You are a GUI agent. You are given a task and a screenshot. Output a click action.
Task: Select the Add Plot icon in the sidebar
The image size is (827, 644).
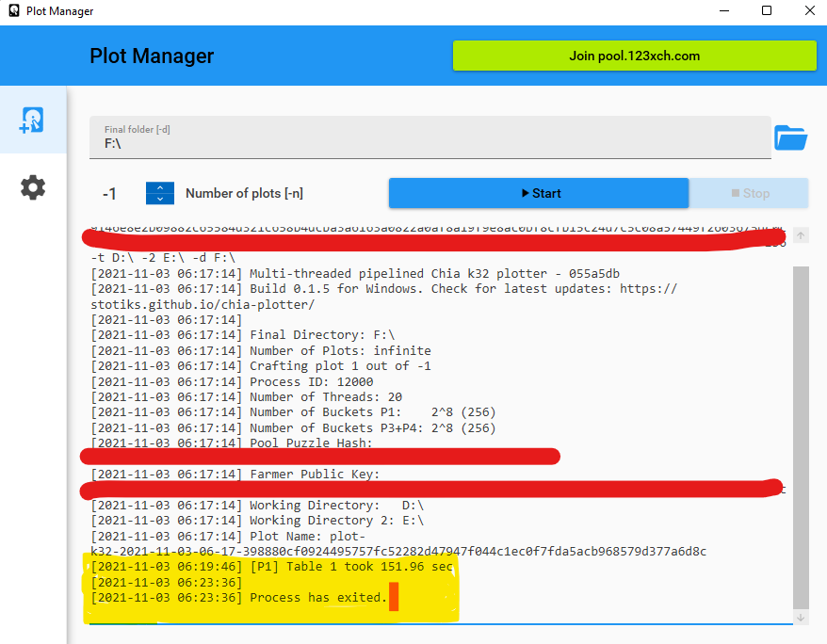(32, 120)
